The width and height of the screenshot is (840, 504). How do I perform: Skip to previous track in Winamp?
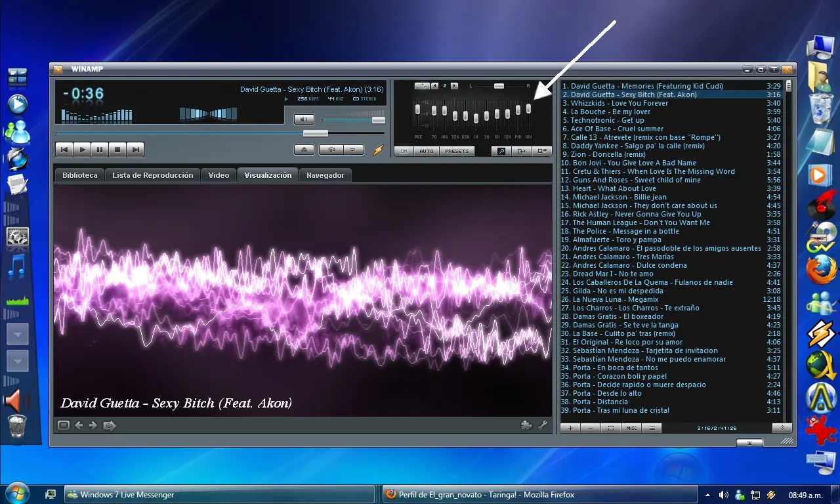coord(64,150)
